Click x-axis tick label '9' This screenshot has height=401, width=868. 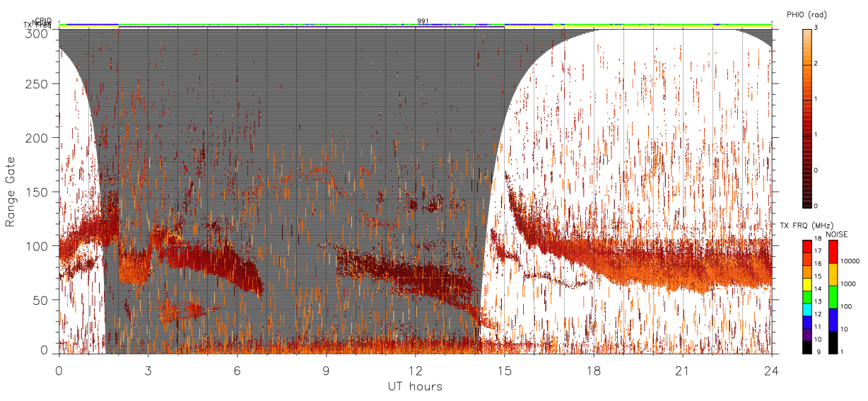326,371
